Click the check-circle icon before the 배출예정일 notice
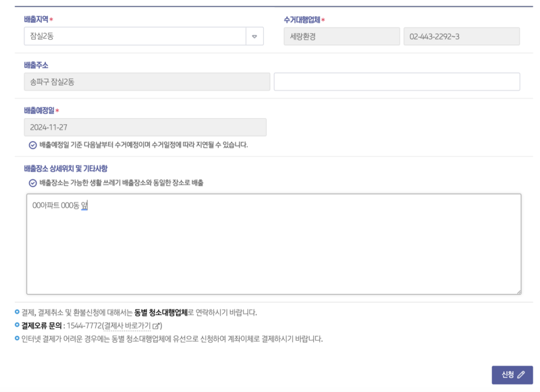The width and height of the screenshot is (540, 392). click(x=33, y=144)
